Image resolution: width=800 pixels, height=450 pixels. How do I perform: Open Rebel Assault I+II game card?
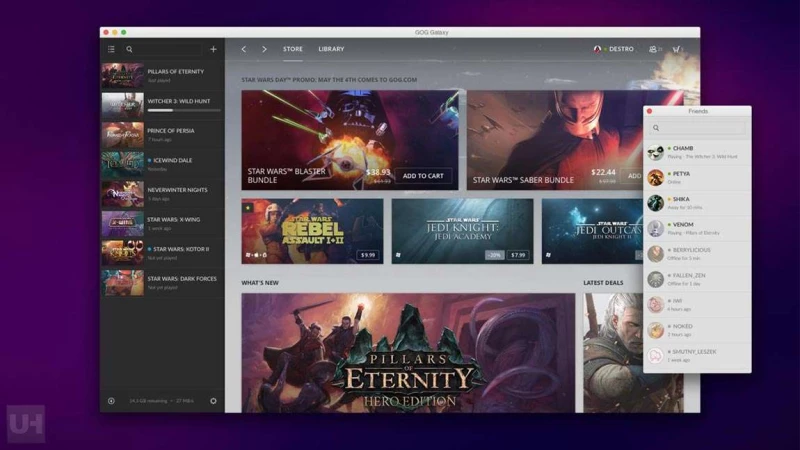(x=312, y=231)
